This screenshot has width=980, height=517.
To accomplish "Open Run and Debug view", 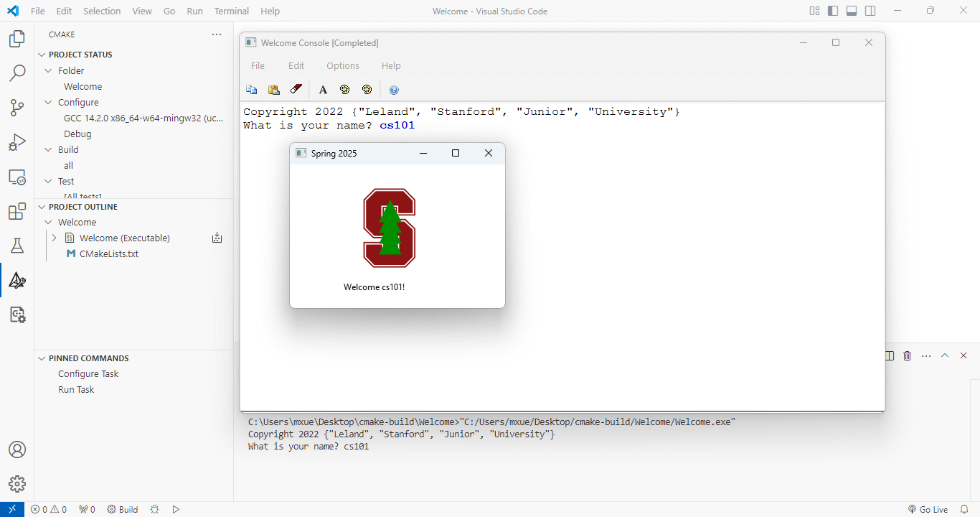I will click(x=17, y=142).
